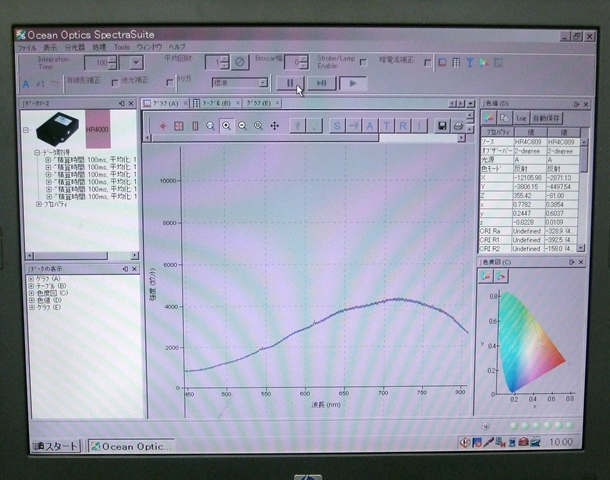Click the store reference spectrum bulb icon

(x=314, y=126)
